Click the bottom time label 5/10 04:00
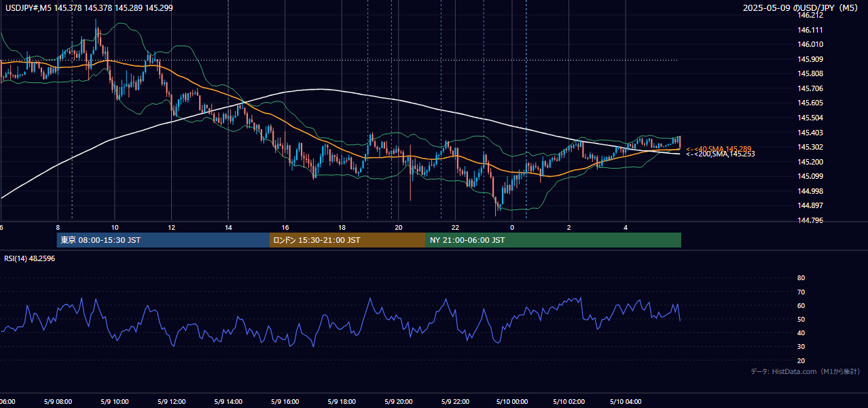This screenshot has height=408, width=868. pos(626,402)
